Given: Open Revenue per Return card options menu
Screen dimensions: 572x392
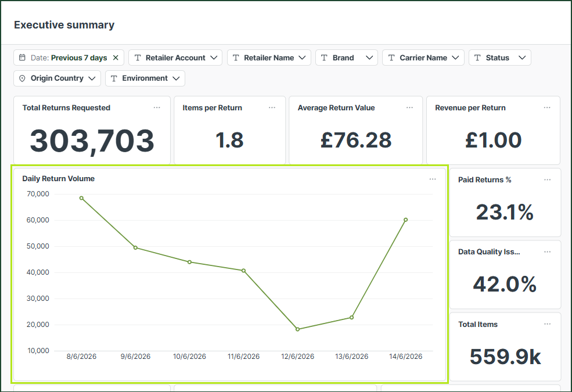Looking at the screenshot, I should tap(547, 107).
